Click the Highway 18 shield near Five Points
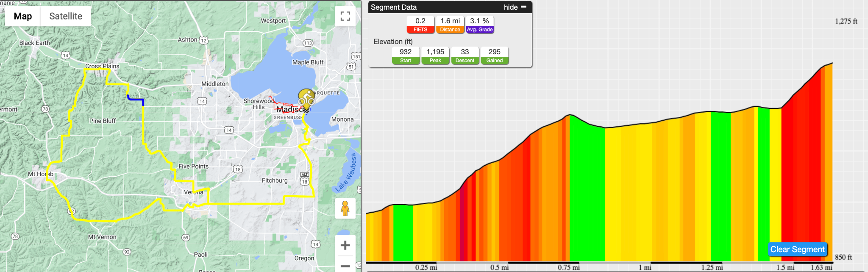The width and height of the screenshot is (868, 272). (x=238, y=169)
